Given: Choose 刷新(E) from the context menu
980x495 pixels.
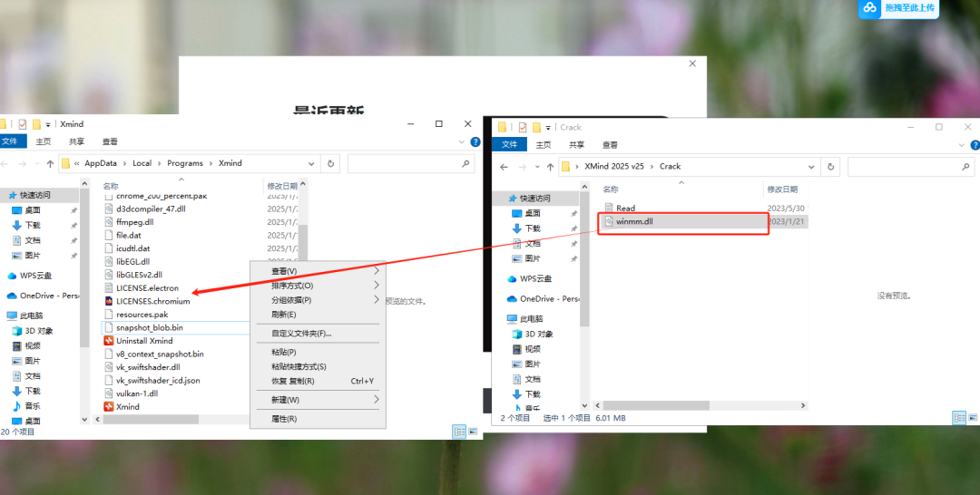Looking at the screenshot, I should click(x=318, y=315).
